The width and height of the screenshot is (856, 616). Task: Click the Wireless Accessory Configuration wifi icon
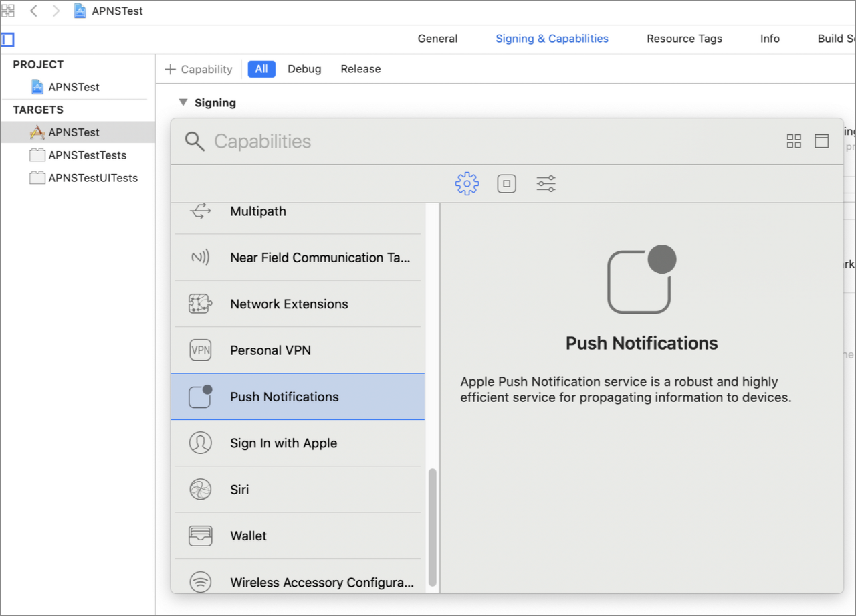201,582
